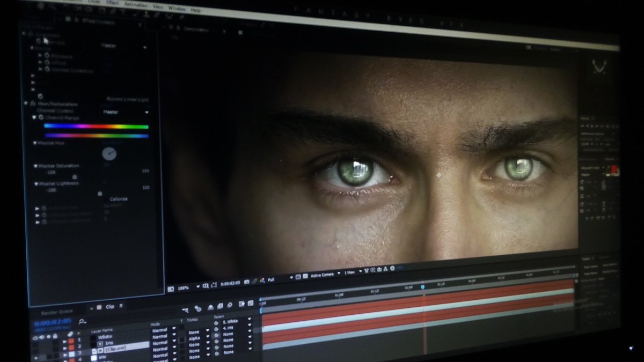Take a snapshot with the camera icon
The width and height of the screenshot is (644, 362).
(246, 282)
